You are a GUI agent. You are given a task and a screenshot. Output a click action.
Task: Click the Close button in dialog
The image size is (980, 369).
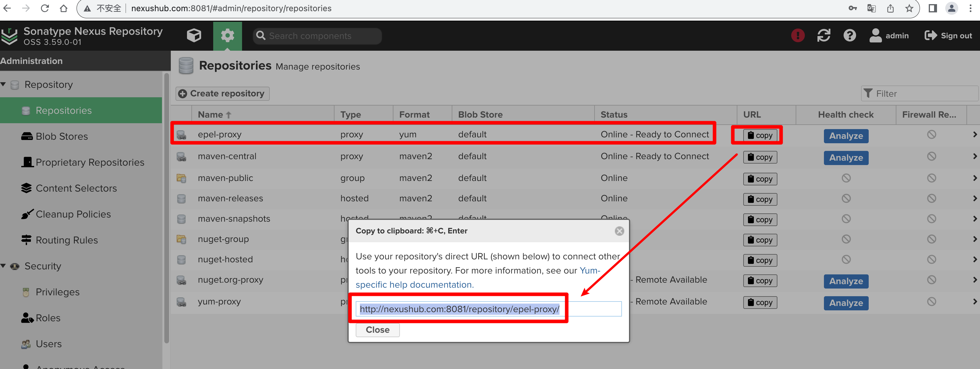click(x=378, y=330)
